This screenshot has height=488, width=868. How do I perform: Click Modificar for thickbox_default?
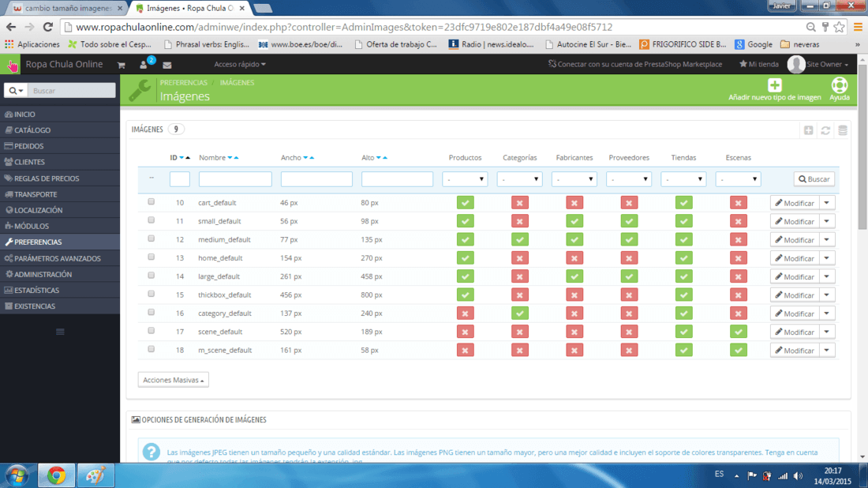795,295
